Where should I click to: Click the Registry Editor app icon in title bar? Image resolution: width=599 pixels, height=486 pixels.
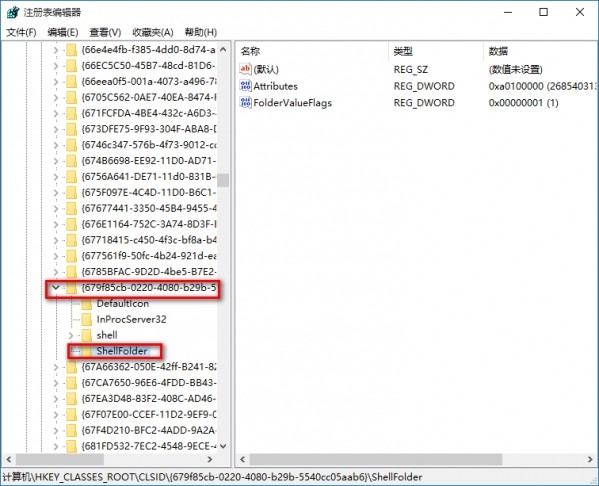(13, 12)
